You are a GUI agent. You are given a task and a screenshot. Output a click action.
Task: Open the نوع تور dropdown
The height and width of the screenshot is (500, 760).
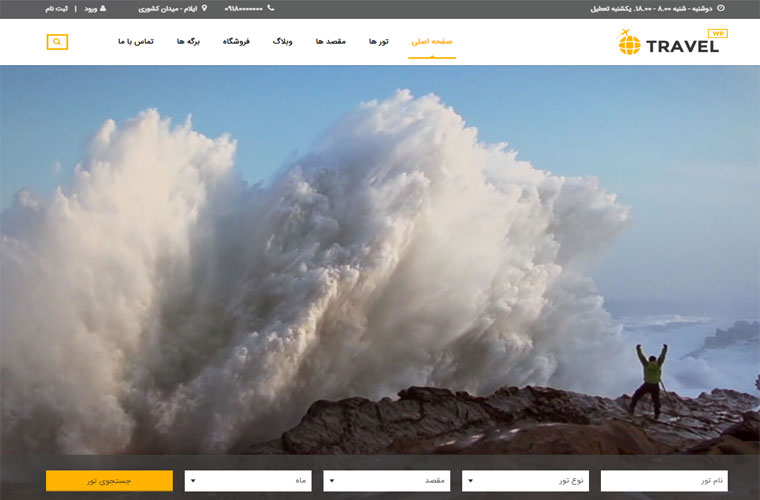[x=525, y=481]
